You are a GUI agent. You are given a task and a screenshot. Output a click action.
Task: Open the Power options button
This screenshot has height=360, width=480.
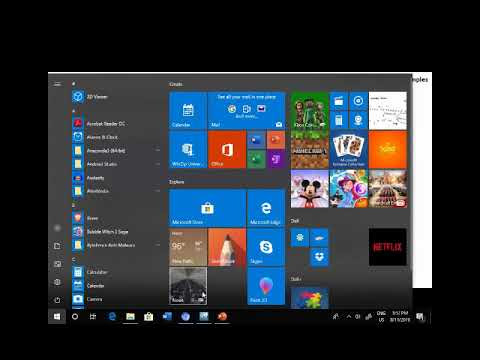pyautogui.click(x=57, y=300)
